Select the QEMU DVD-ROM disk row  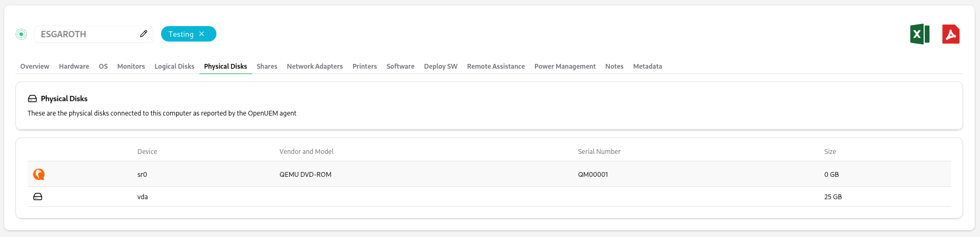point(305,175)
